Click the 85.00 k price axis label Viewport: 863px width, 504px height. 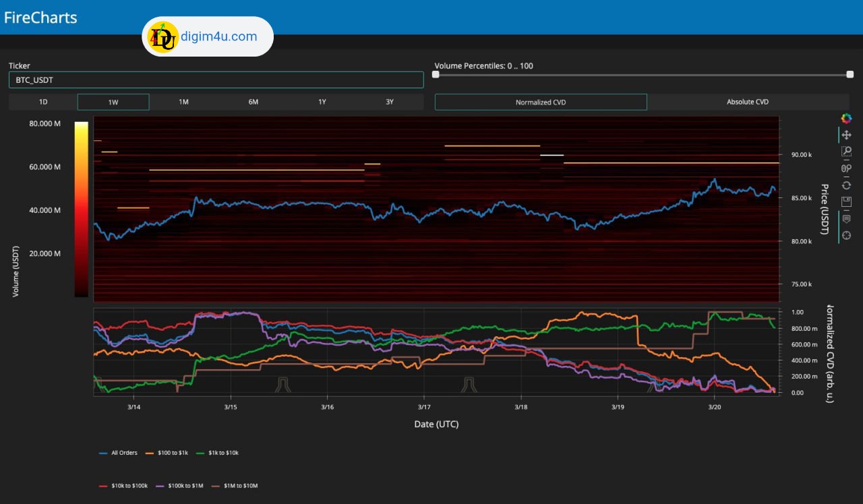pyautogui.click(x=803, y=198)
